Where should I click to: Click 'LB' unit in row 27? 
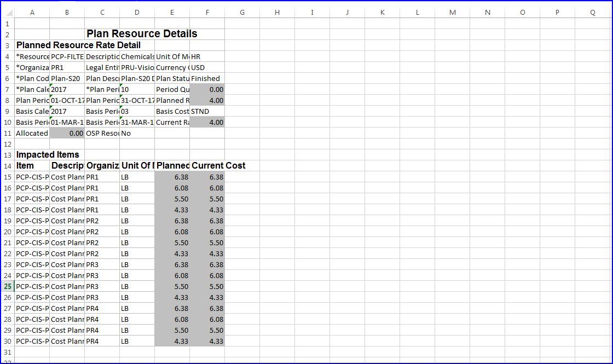(x=137, y=308)
